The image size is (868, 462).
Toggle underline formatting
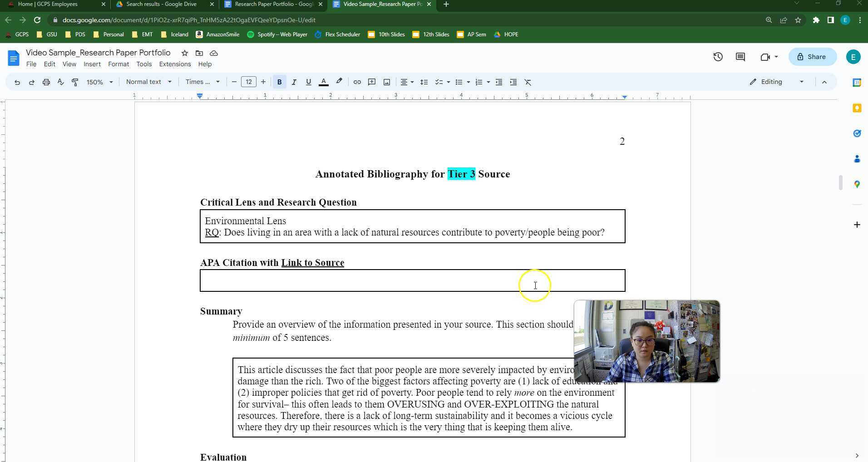click(309, 82)
